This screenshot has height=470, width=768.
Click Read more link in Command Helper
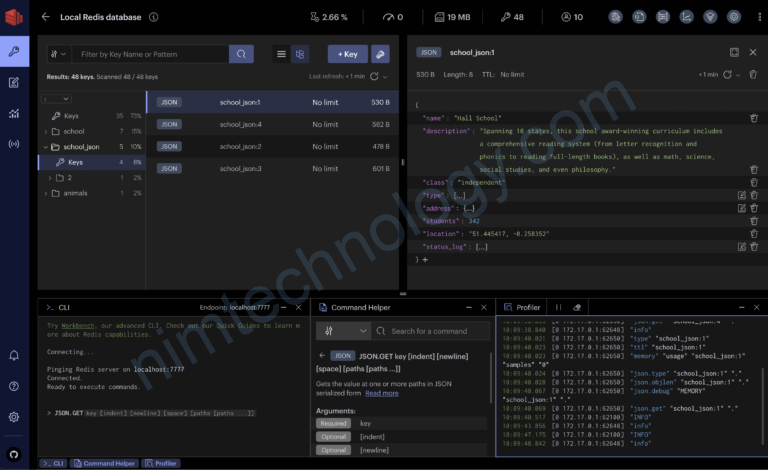pyautogui.click(x=382, y=393)
